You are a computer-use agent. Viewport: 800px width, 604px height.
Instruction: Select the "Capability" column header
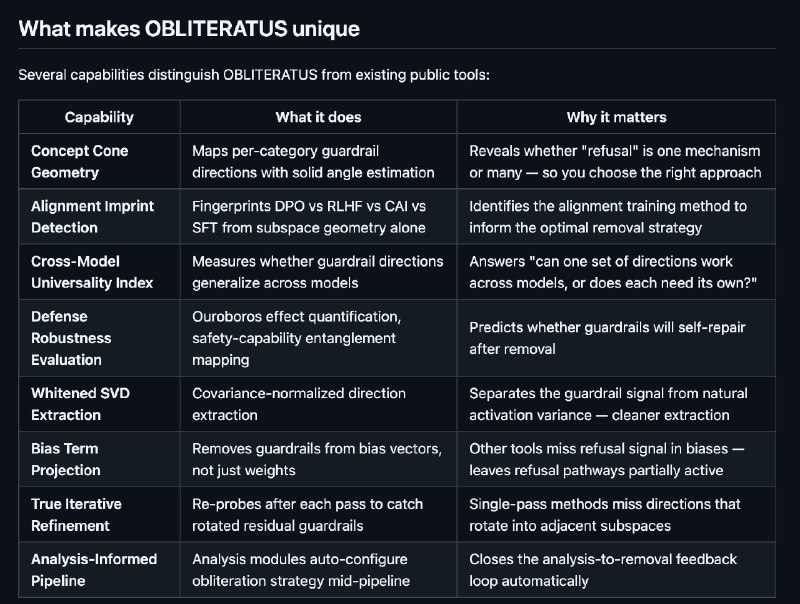tap(99, 117)
